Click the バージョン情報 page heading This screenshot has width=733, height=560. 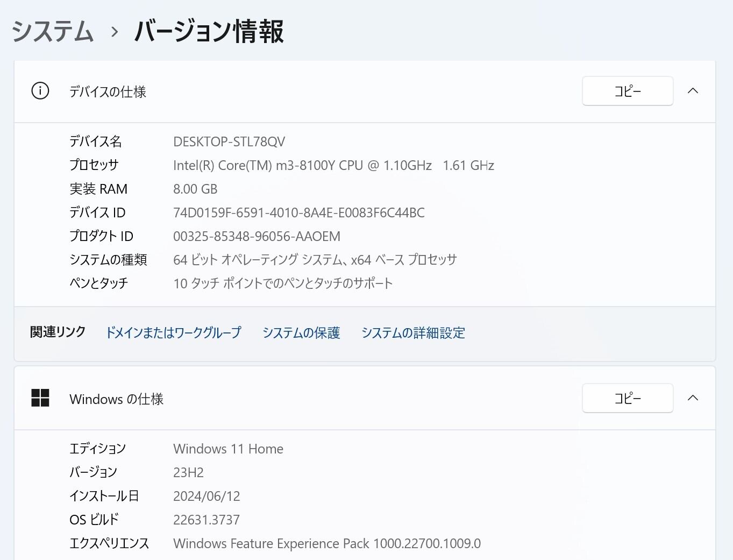(x=209, y=31)
